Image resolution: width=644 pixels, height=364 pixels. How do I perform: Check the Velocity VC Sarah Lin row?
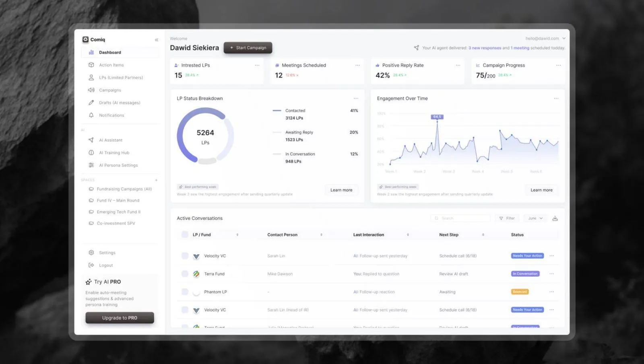185,256
